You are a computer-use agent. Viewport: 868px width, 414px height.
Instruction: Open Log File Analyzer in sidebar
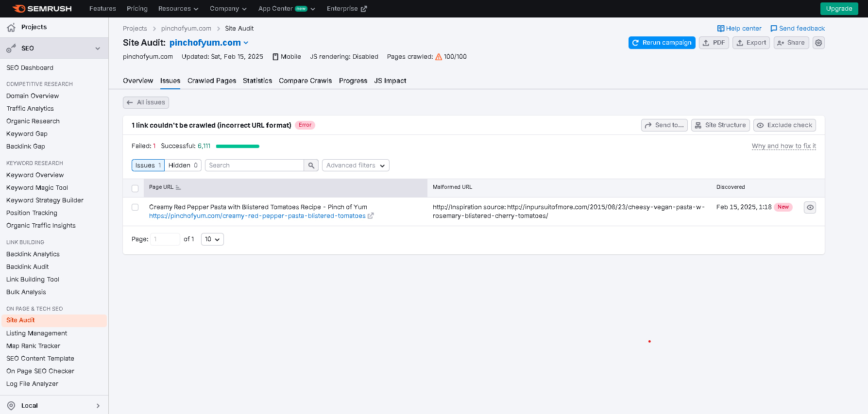point(32,384)
